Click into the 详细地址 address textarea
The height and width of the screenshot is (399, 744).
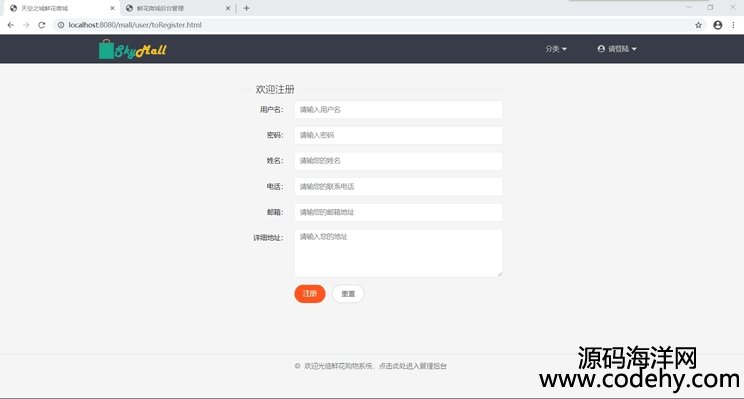pyautogui.click(x=398, y=253)
